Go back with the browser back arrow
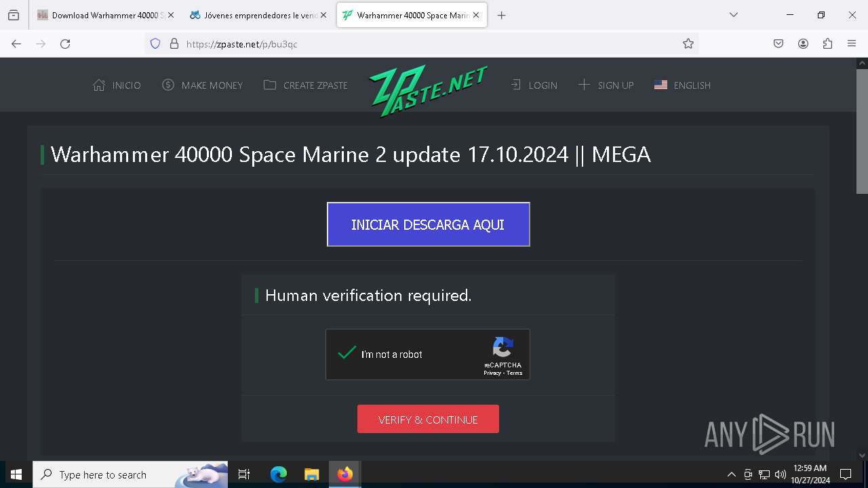This screenshot has height=488, width=868. [x=16, y=44]
